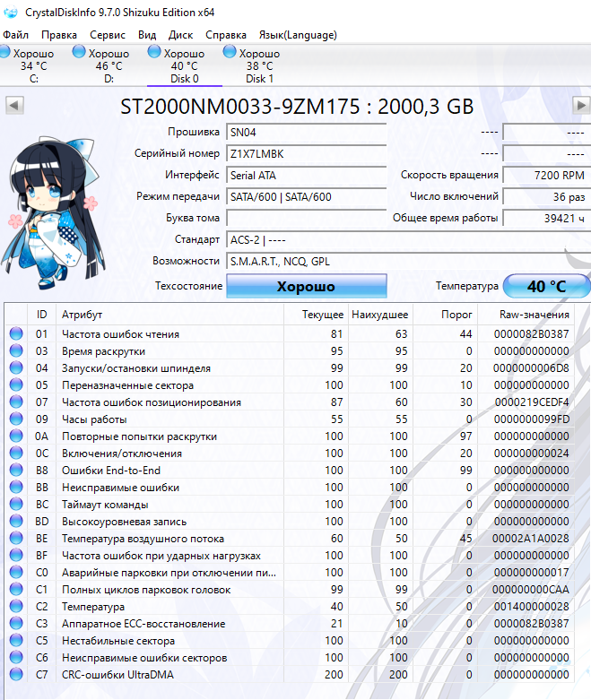Click status orb for attribute BB row
Screen dimensions: 591x700
[x=16, y=487]
